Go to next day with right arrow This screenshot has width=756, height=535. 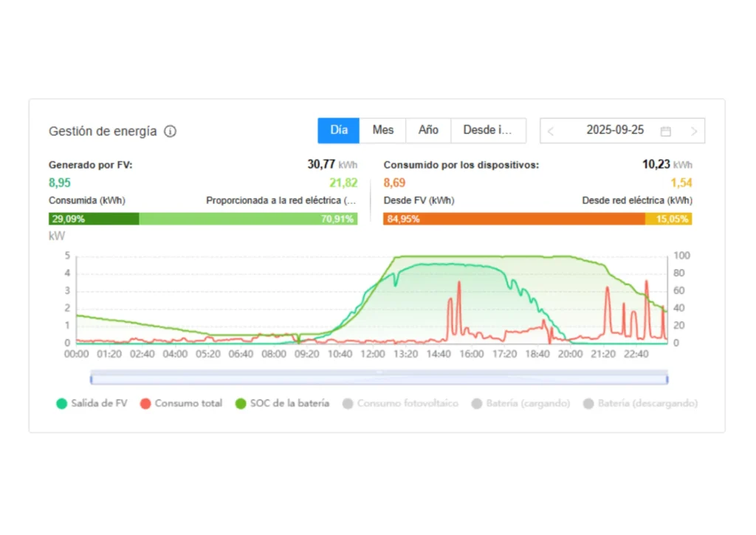click(693, 131)
